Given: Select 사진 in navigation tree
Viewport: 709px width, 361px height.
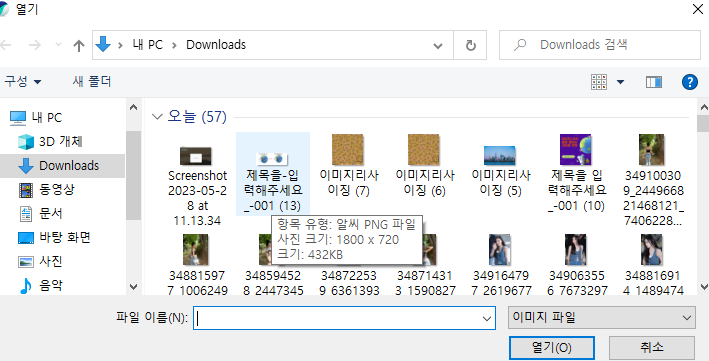Looking at the screenshot, I should tap(51, 261).
